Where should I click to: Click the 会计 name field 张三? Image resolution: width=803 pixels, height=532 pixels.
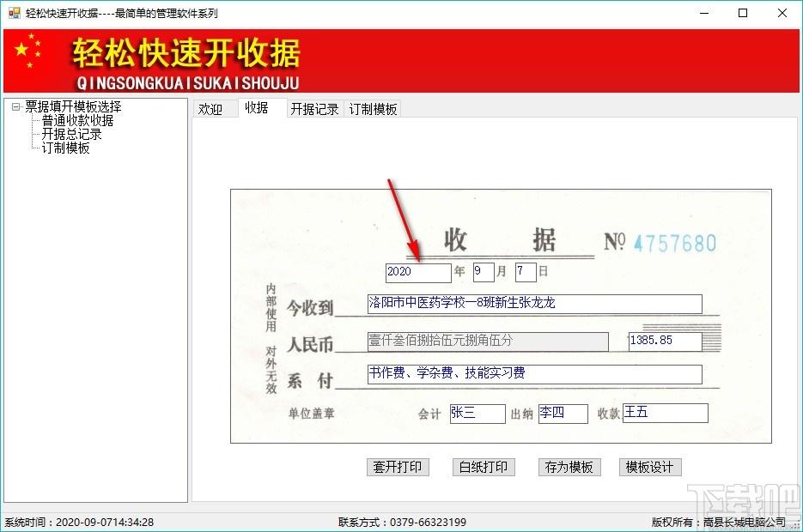click(x=477, y=414)
